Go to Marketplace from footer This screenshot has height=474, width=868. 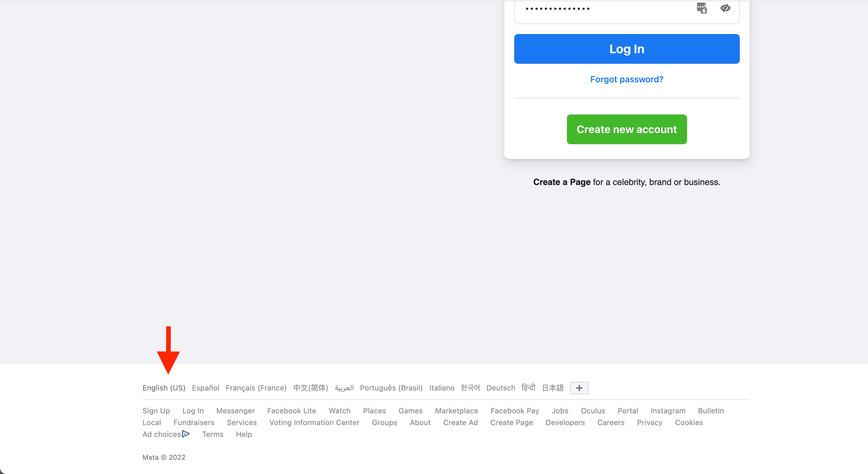456,411
